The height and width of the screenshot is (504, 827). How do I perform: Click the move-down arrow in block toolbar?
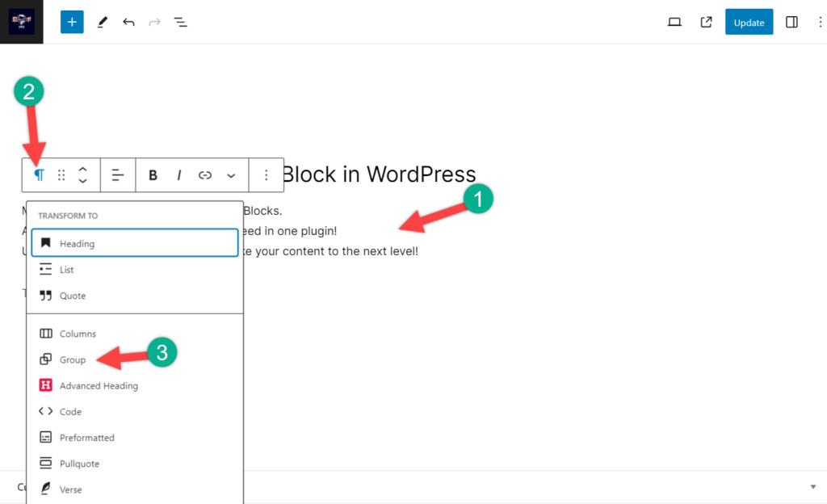pyautogui.click(x=82, y=180)
